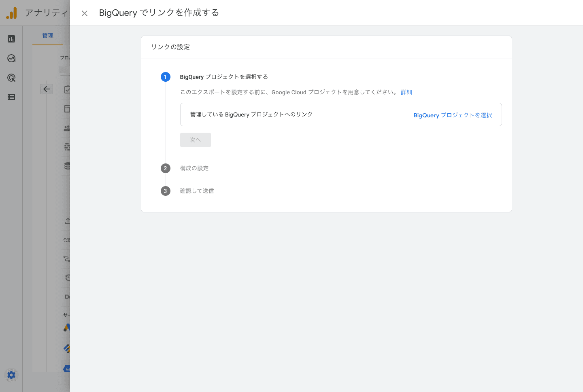583x392 pixels.
Task: Open the Configure table icon in sidebar
Action: coord(11,97)
